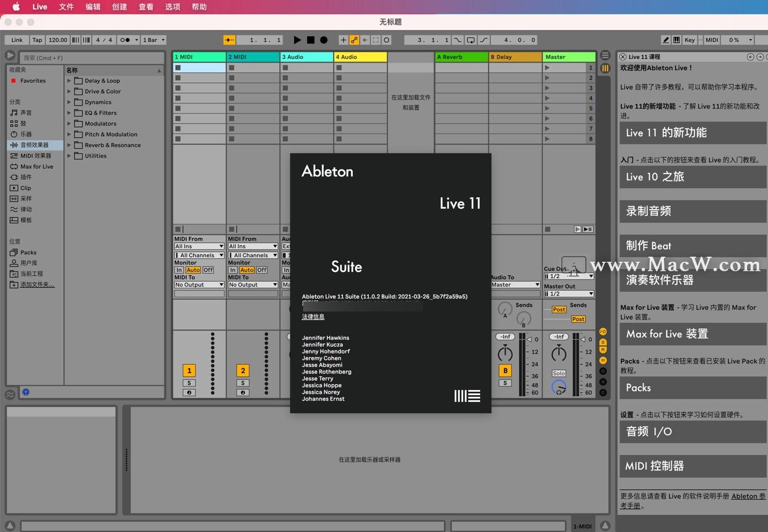Screen dimensions: 768x532
Task: Toggle the Loop switch icon
Action: pyautogui.click(x=471, y=40)
